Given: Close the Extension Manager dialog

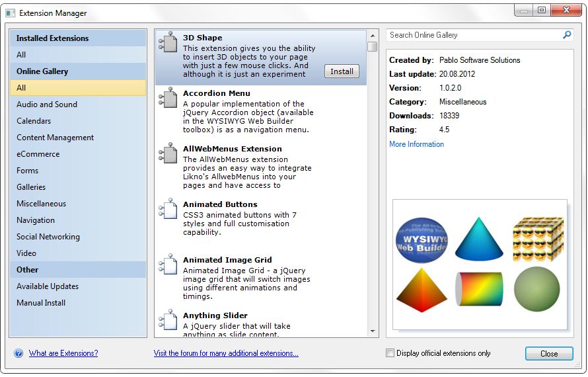Looking at the screenshot, I should click(549, 354).
